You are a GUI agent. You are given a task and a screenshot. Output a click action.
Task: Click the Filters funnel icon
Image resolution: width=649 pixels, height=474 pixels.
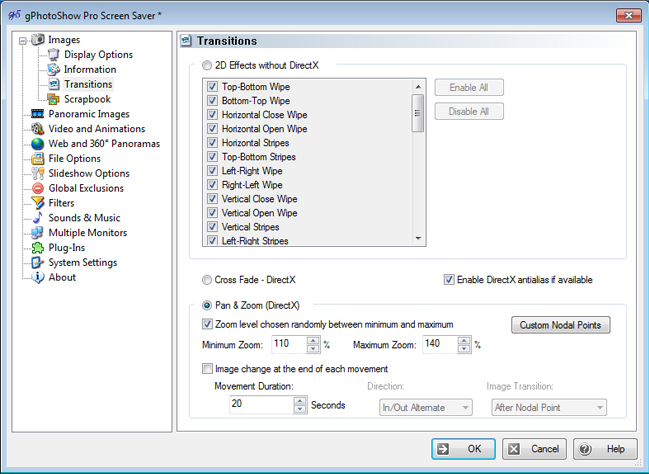tap(37, 203)
